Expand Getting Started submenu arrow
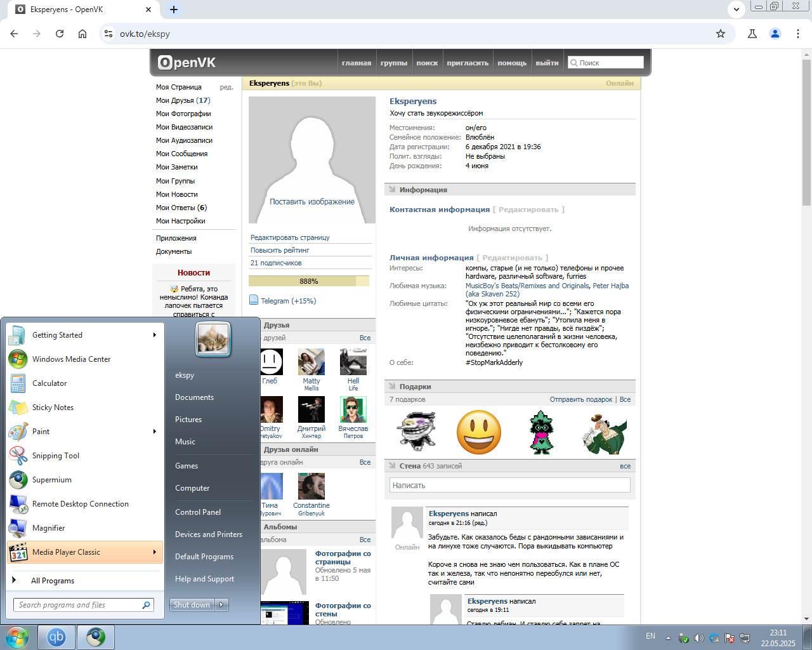Viewport: 812px width, 650px height. (x=154, y=335)
